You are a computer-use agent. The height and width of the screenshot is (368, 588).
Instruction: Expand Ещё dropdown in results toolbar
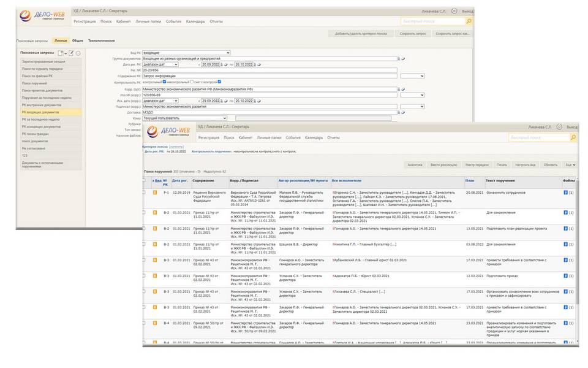coord(570,165)
